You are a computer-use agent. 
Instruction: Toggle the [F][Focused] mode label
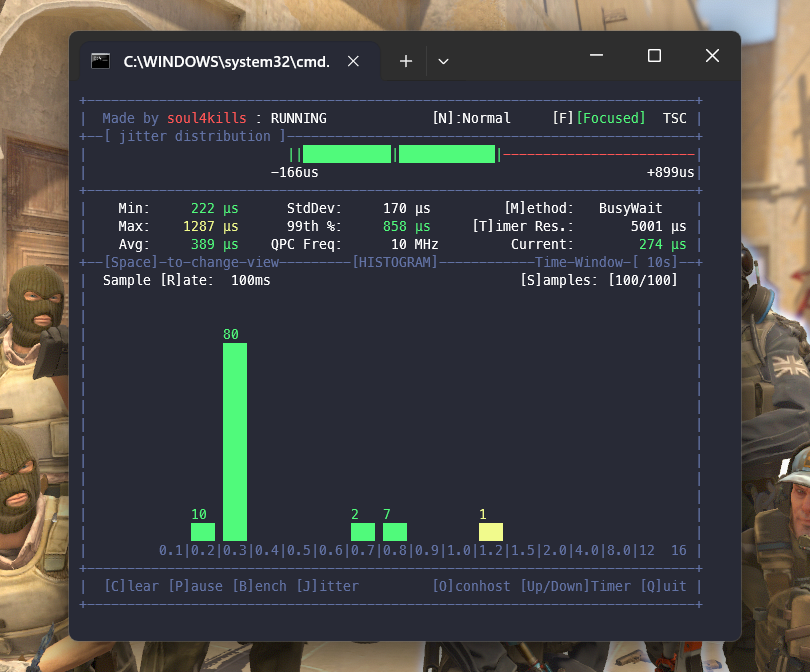pos(599,118)
